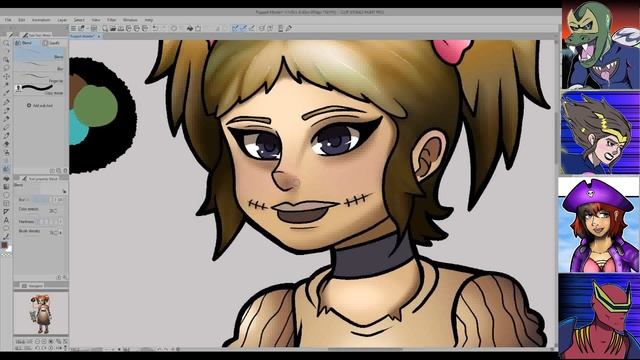Click the last pen-shaped command bar icon
The width and height of the screenshot is (640, 360).
pyautogui.click(x=289, y=28)
